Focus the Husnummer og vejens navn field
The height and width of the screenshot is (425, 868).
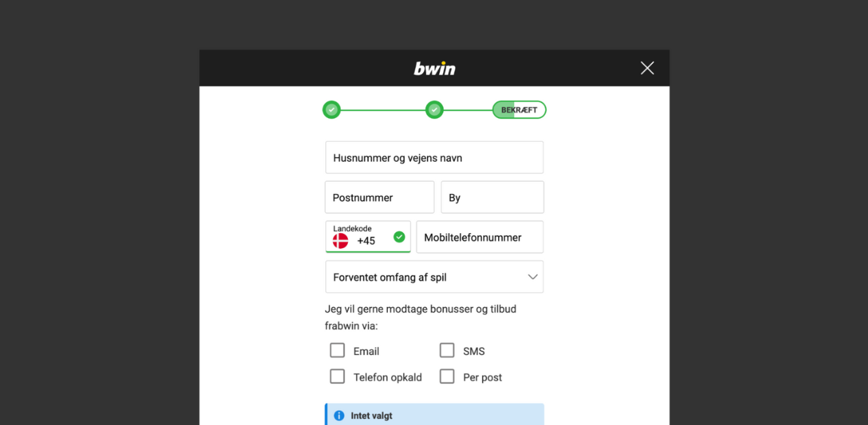point(434,158)
